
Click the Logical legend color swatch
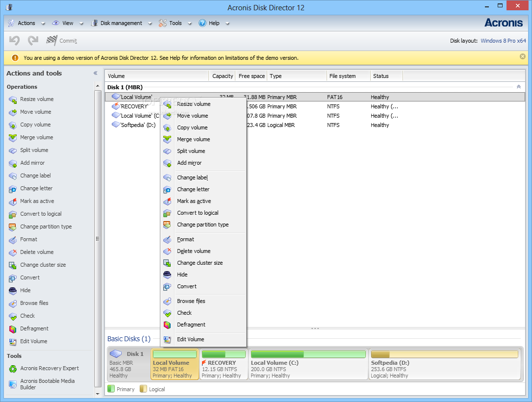(x=144, y=389)
